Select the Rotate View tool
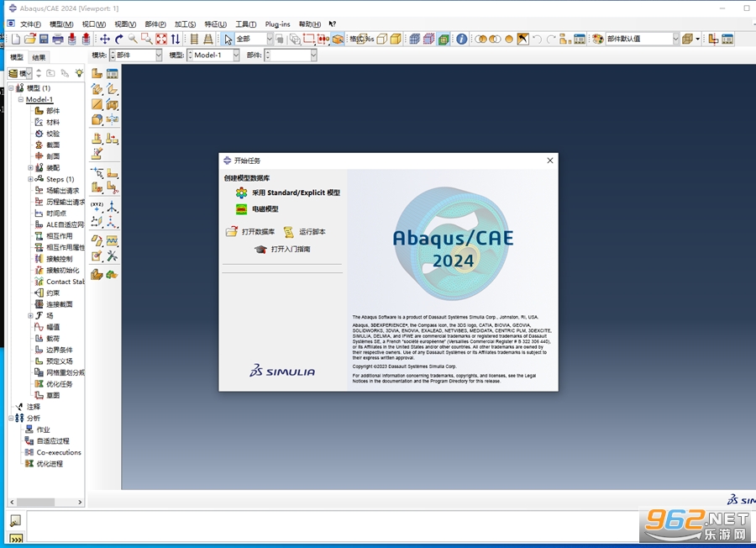The width and height of the screenshot is (756, 548). click(x=118, y=39)
